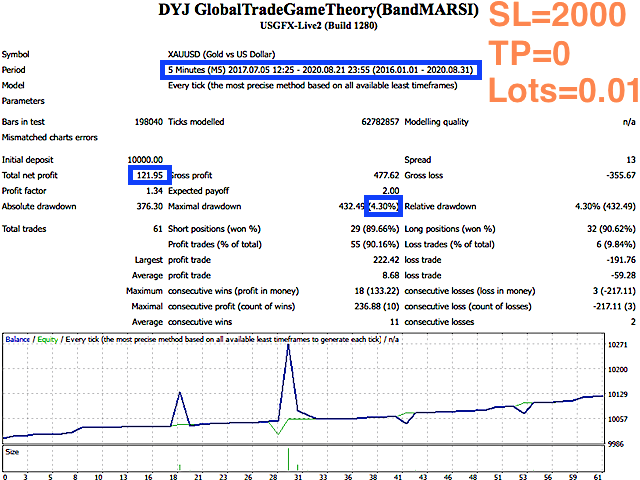The height and width of the screenshot is (480, 640).
Task: Click the Average consecutive losses value 2
Action: coord(633,322)
